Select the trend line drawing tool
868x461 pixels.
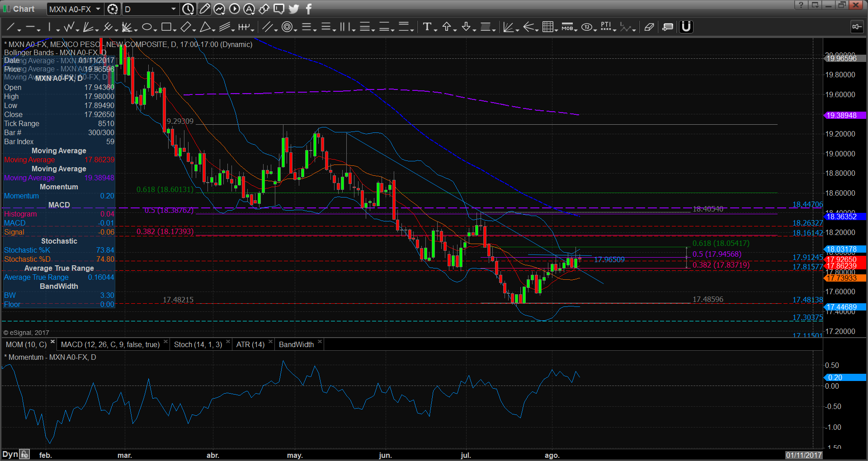pyautogui.click(x=10, y=27)
